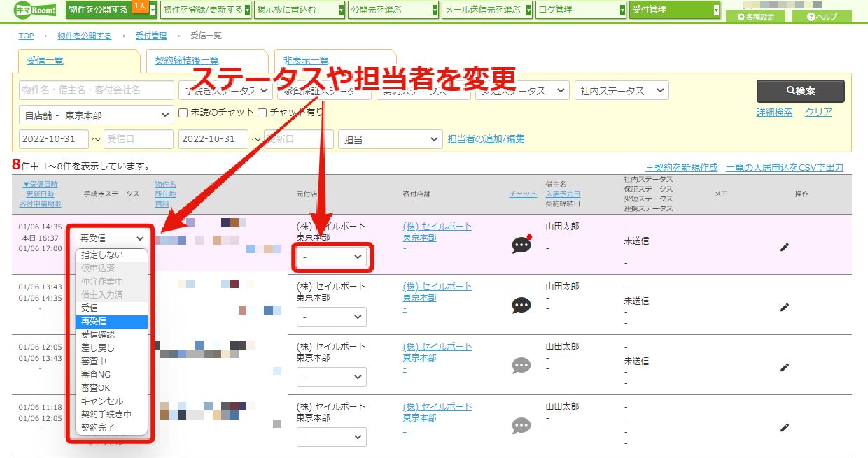
Task: Toggle 未読のチャット checkbox
Action: 183,112
